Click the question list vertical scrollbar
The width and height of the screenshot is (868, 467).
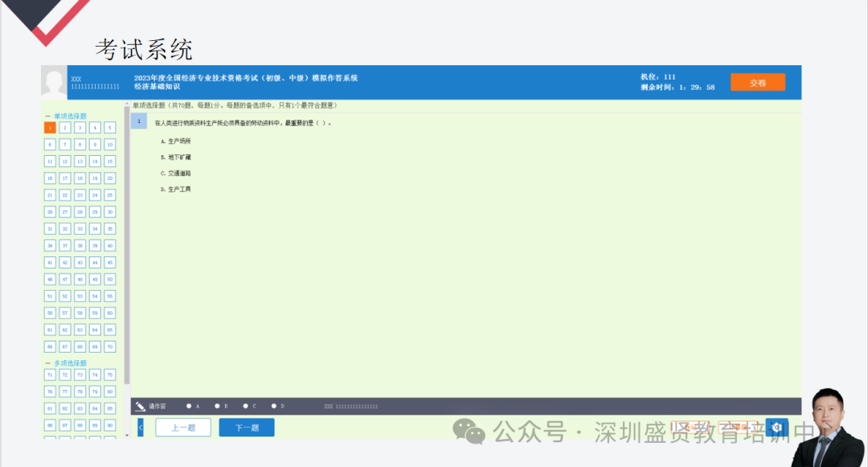click(126, 241)
